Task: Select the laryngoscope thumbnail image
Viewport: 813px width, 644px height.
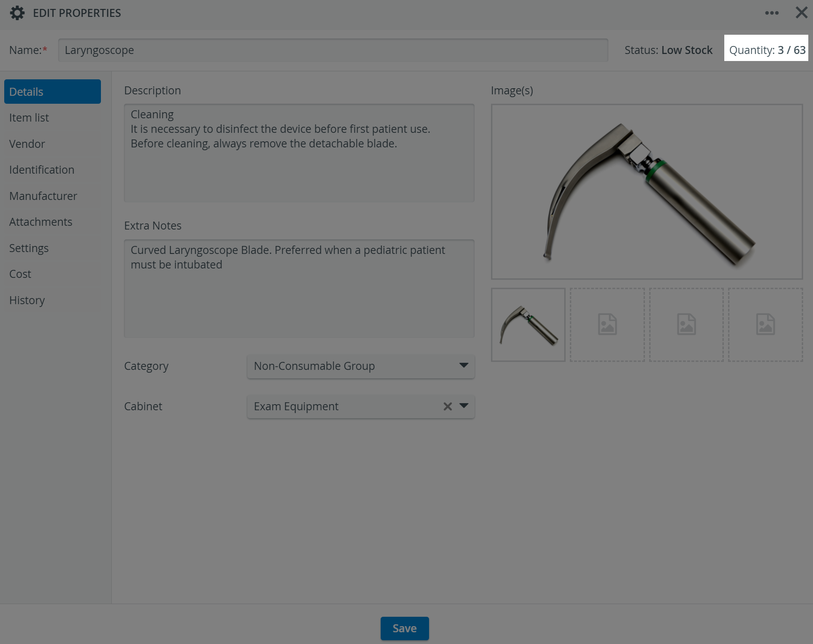Action: pos(528,325)
